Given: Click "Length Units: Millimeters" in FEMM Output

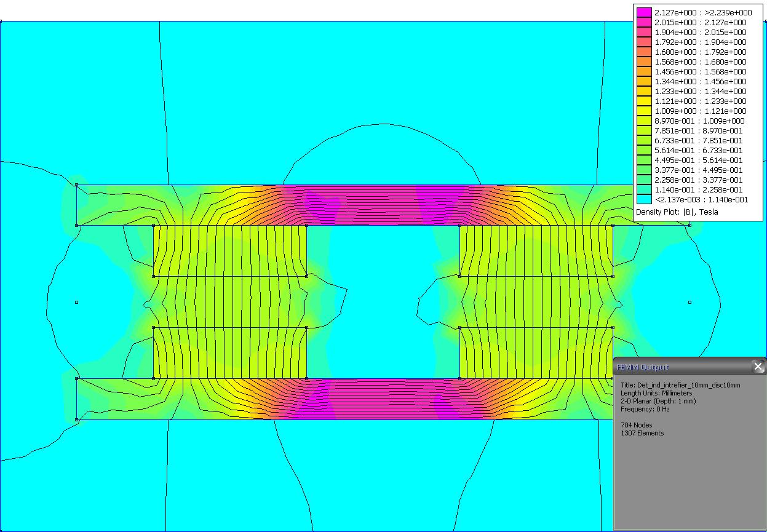Looking at the screenshot, I should [656, 393].
